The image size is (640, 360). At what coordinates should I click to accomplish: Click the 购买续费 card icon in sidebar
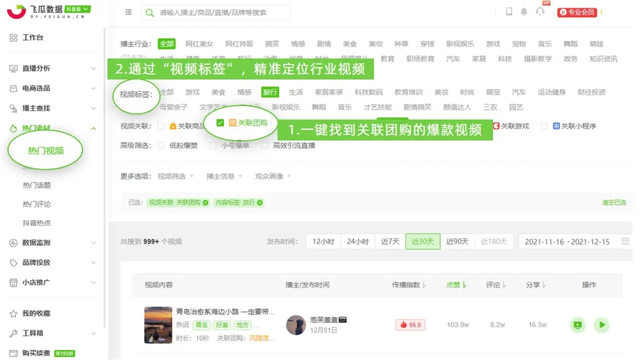tap(13, 353)
